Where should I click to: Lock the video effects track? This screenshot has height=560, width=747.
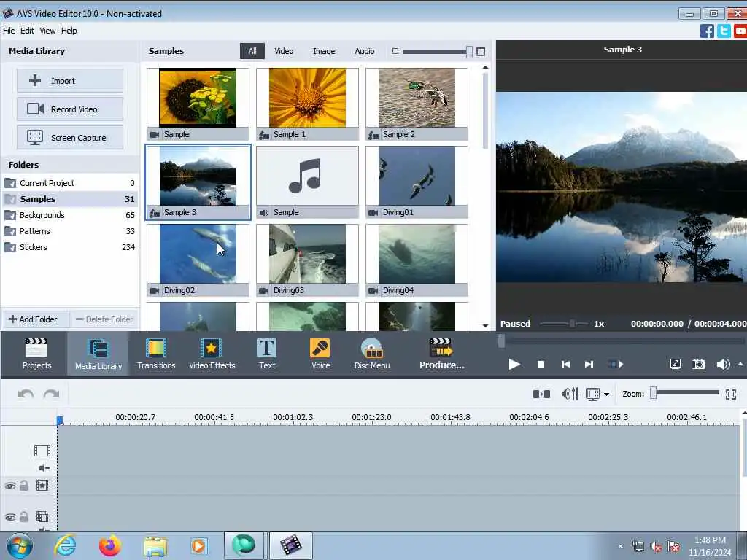[24, 485]
